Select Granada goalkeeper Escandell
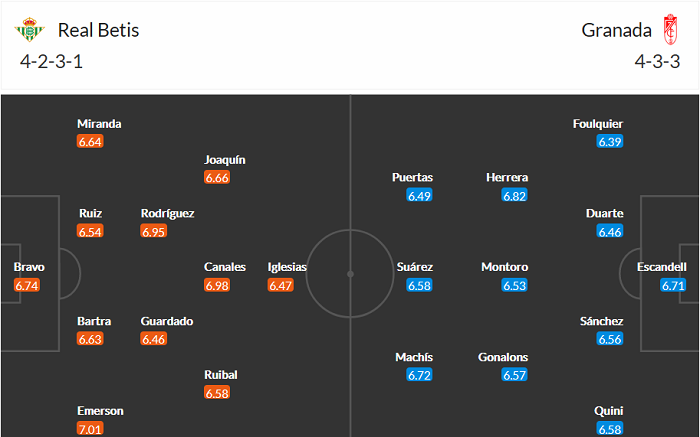This screenshot has height=437, width=700. click(x=662, y=267)
